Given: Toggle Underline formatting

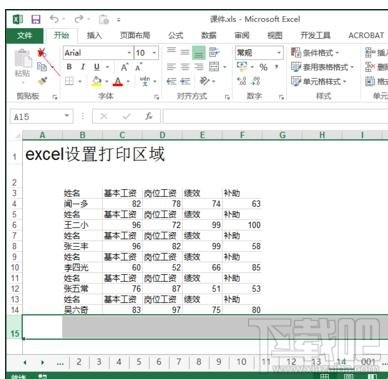Looking at the screenshot, I should pyautogui.click(x=97, y=67).
